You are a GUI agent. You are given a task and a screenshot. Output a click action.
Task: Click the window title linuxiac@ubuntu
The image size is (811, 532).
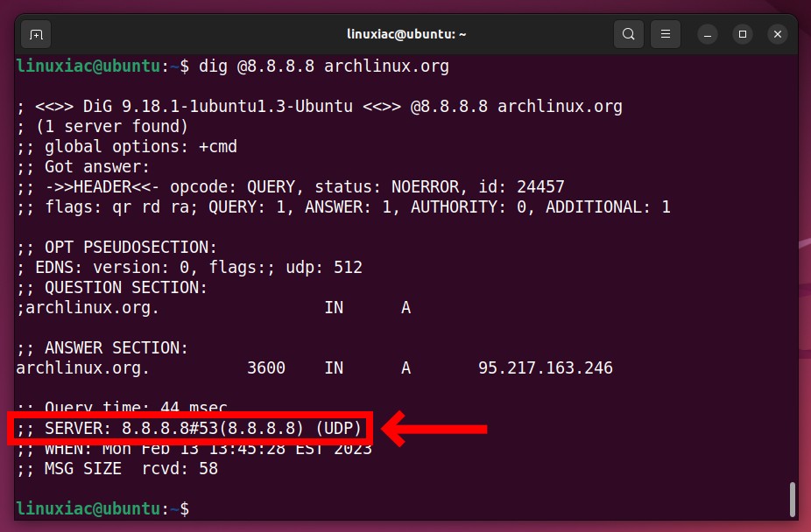point(406,35)
